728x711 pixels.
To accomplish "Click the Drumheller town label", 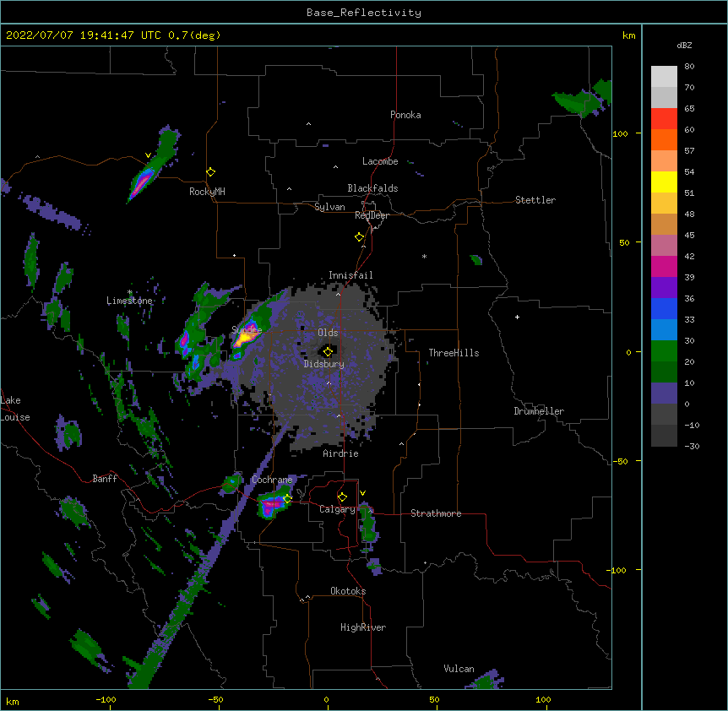I will coord(539,411).
